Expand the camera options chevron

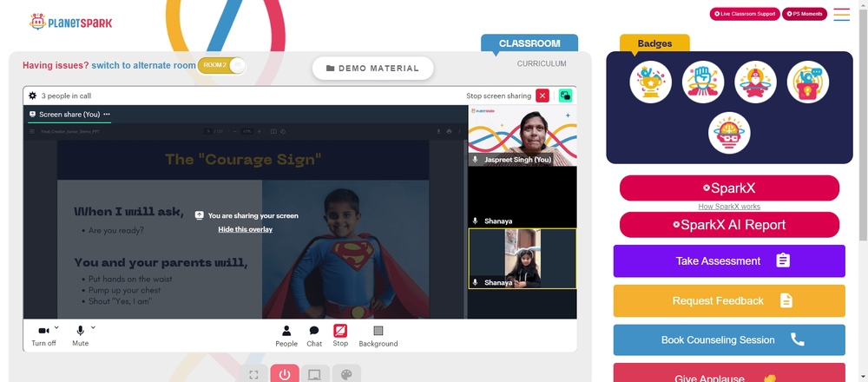[56, 327]
